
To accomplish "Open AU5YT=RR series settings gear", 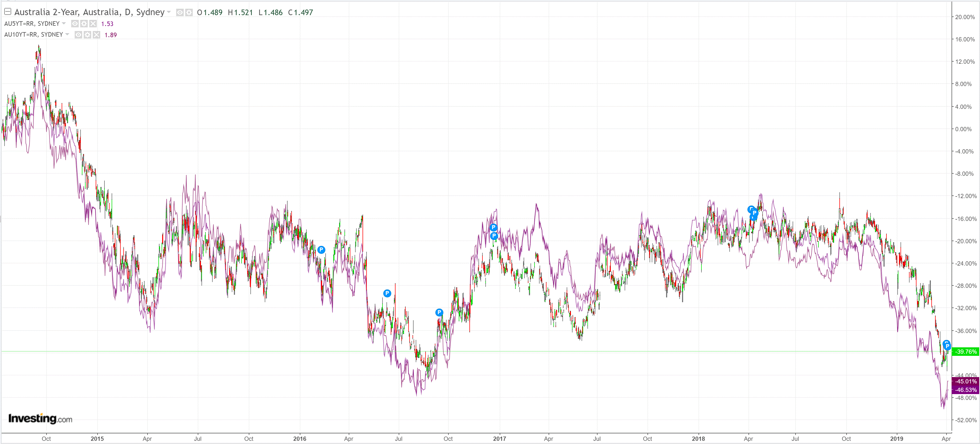I will click(84, 24).
